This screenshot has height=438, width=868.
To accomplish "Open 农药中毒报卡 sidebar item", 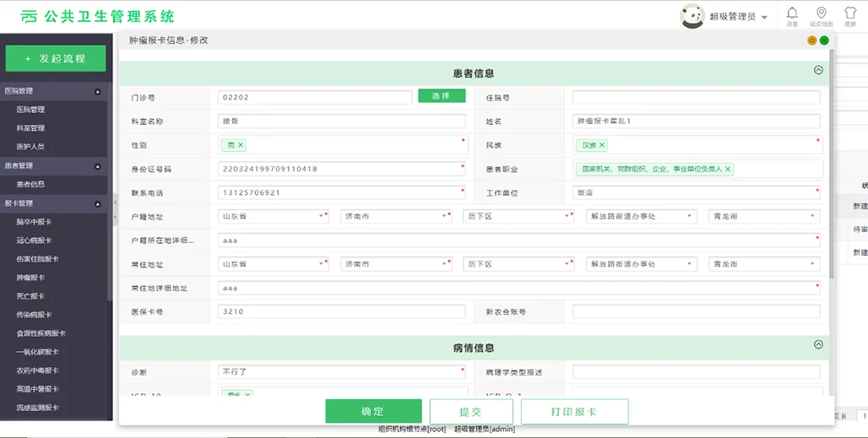I will pyautogui.click(x=37, y=370).
